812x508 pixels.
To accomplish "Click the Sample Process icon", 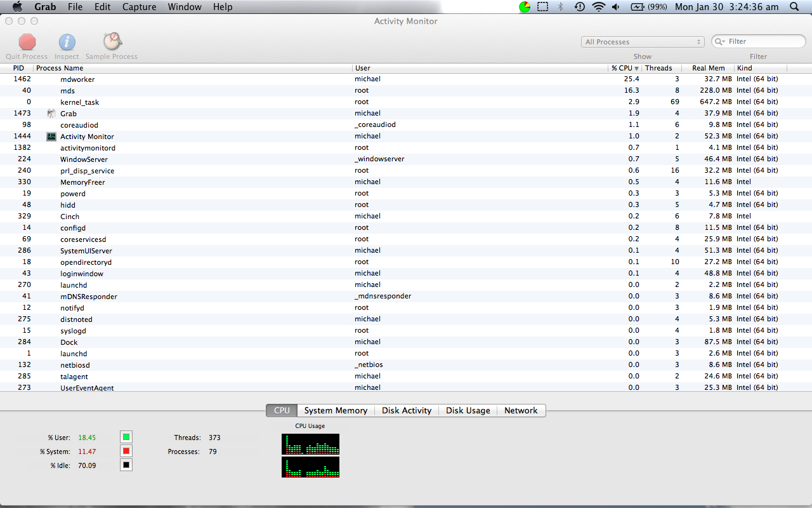I will (x=112, y=42).
